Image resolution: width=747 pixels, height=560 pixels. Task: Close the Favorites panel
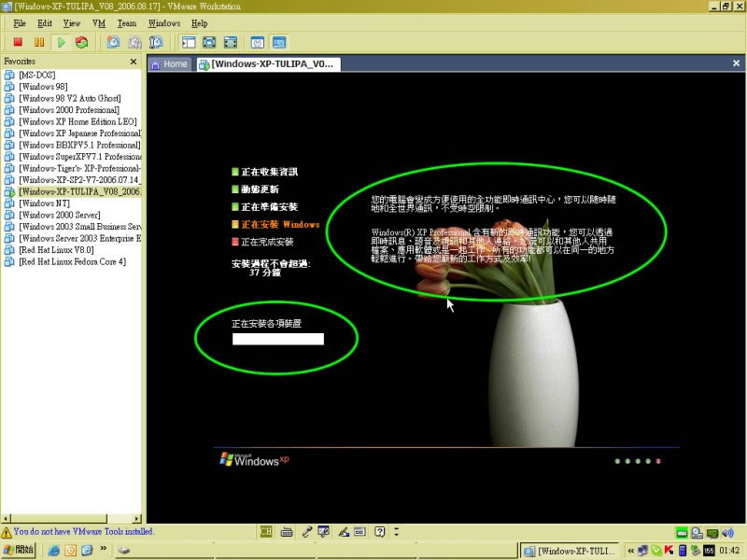pyautogui.click(x=134, y=62)
